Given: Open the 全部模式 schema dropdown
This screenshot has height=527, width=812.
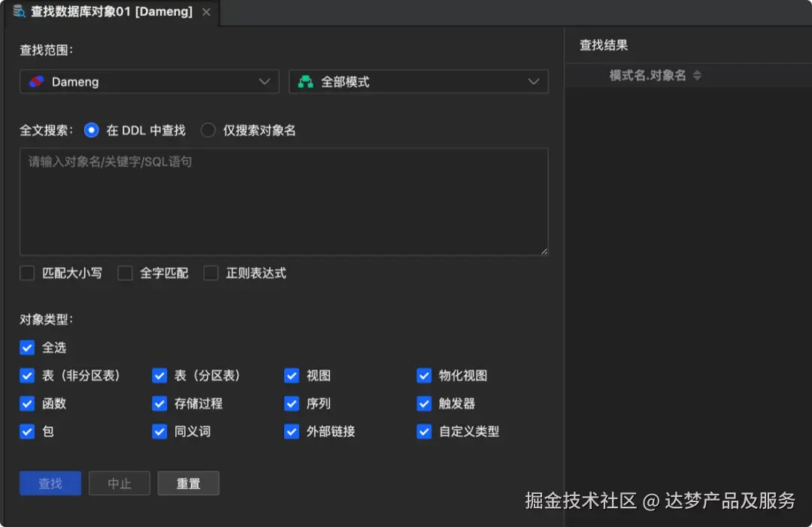Looking at the screenshot, I should 419,82.
